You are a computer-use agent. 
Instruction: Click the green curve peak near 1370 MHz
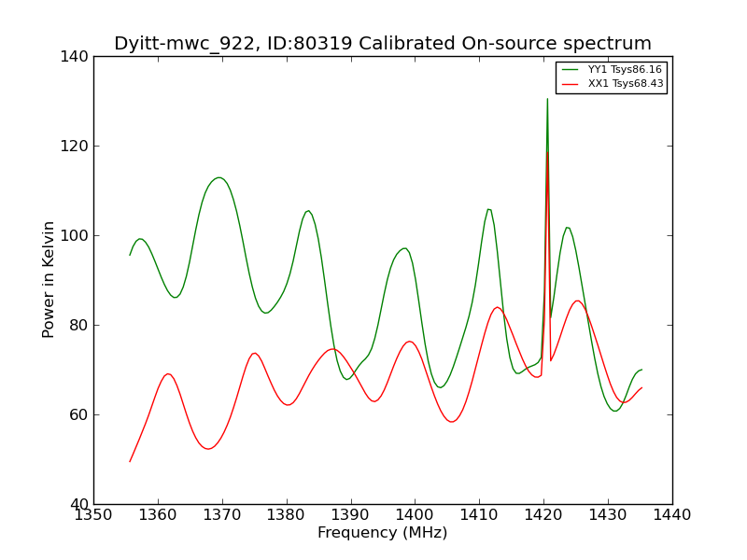219,177
